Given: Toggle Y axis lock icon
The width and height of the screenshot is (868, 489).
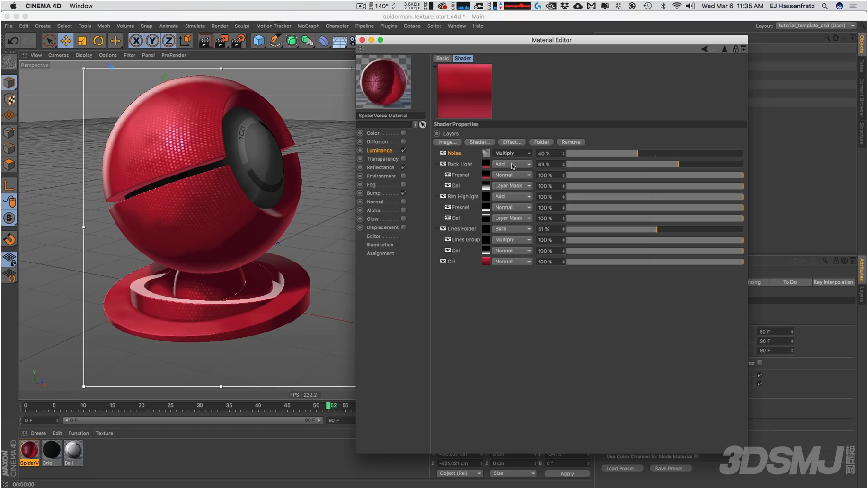Looking at the screenshot, I should (x=152, y=41).
